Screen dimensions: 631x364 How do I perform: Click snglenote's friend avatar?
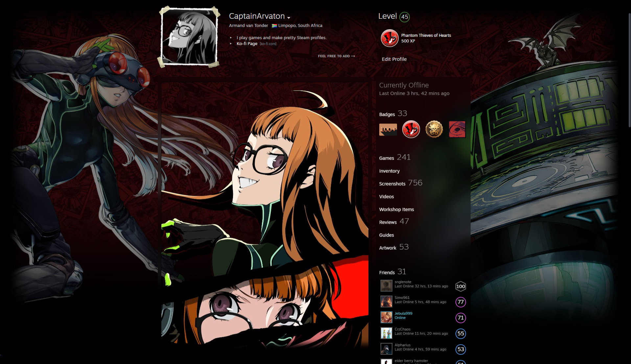(x=386, y=286)
